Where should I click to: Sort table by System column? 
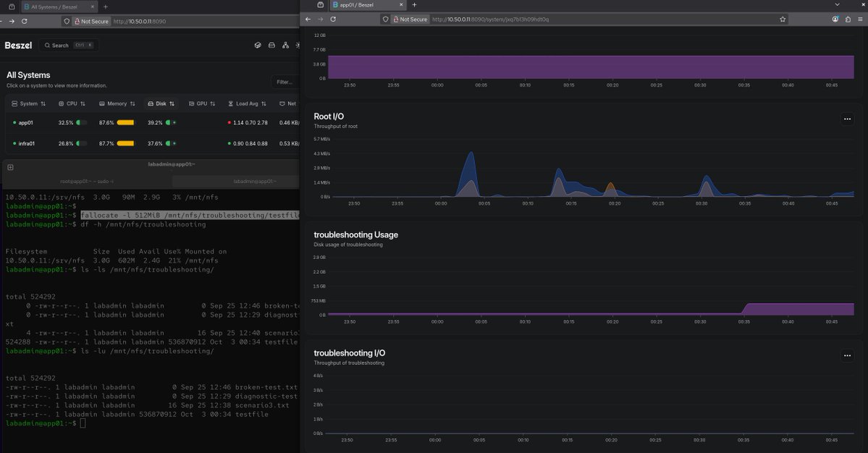29,103
